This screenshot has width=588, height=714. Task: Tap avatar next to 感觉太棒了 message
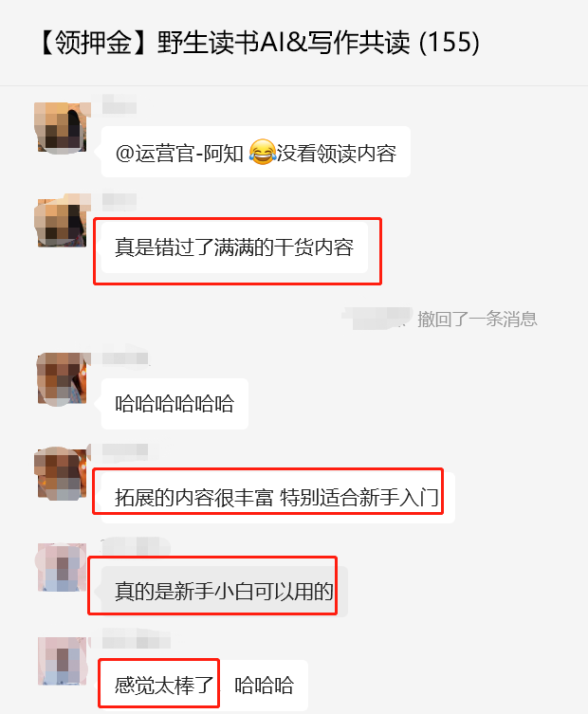62,661
